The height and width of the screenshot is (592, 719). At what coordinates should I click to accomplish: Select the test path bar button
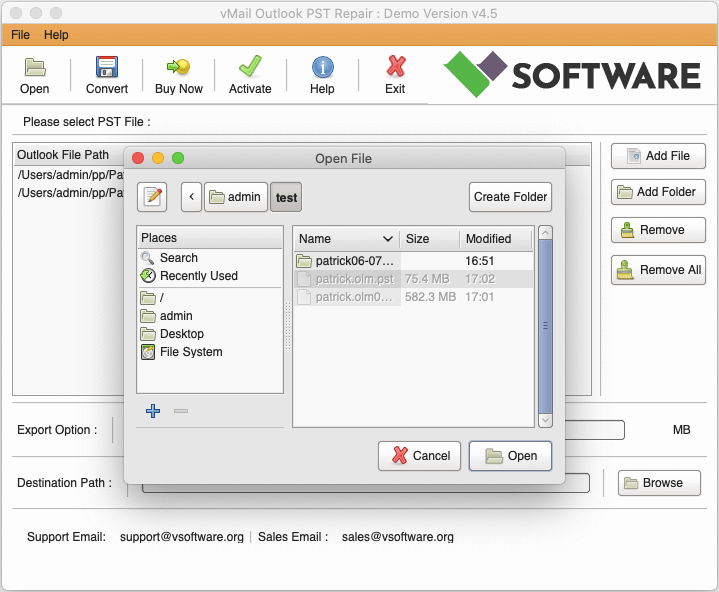[286, 197]
